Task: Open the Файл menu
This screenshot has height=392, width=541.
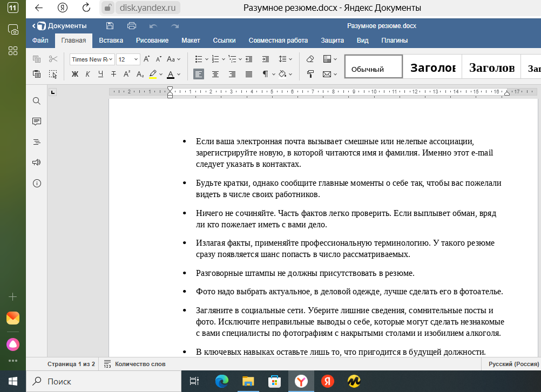Action: 40,40
